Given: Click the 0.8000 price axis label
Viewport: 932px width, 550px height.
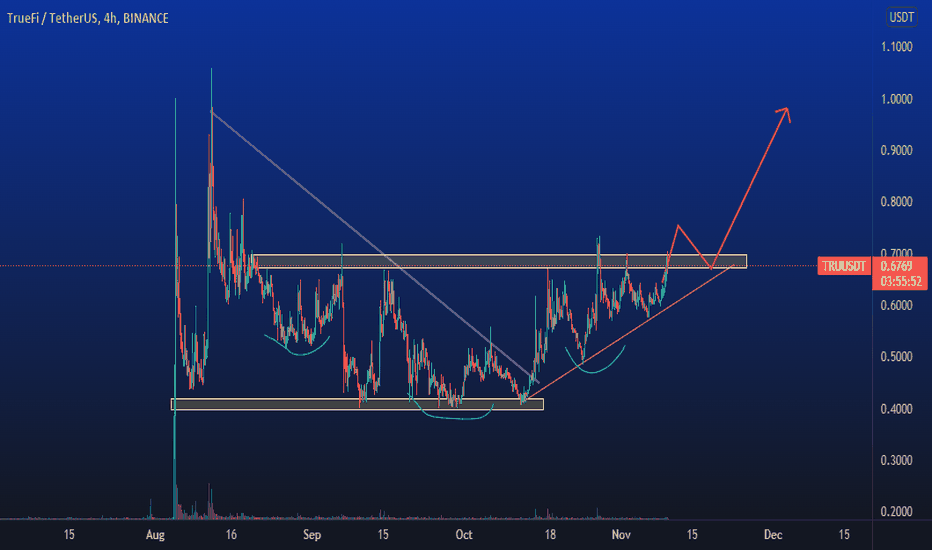Looking at the screenshot, I should (x=896, y=202).
